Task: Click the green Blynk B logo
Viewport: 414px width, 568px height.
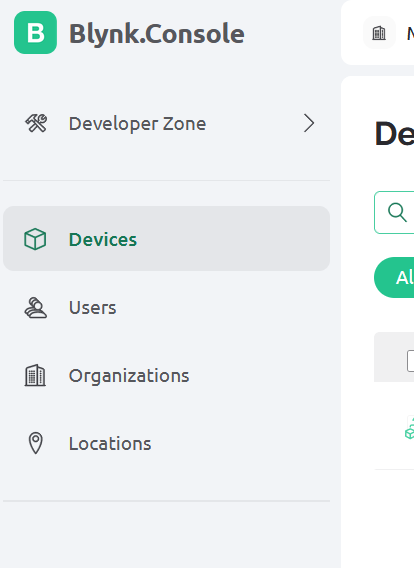Action: click(35, 33)
